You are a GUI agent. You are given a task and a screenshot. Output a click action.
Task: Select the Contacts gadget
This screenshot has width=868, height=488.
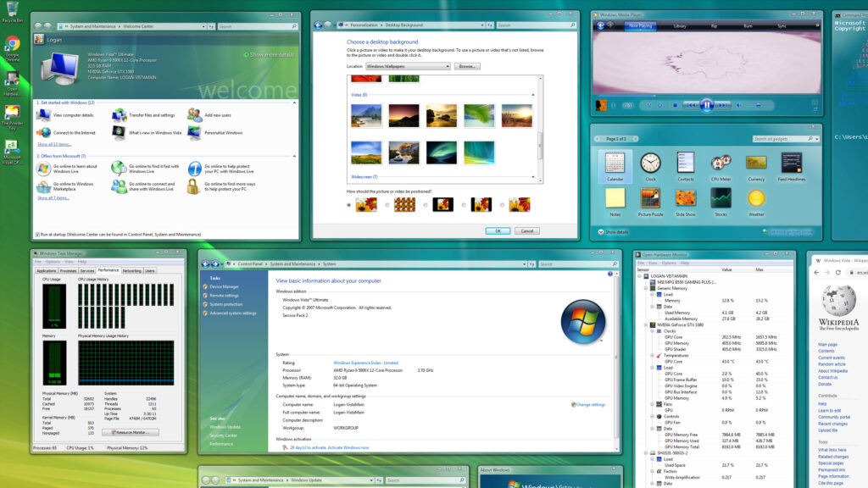tap(685, 167)
